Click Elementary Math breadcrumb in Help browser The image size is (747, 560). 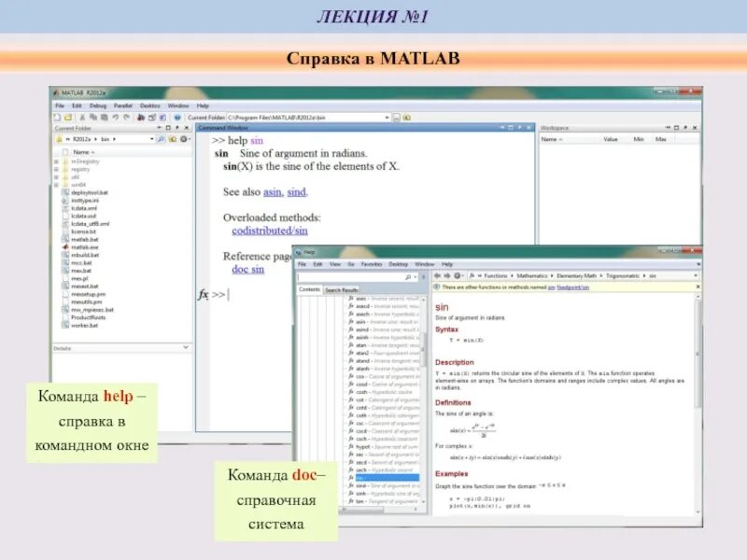(x=576, y=275)
